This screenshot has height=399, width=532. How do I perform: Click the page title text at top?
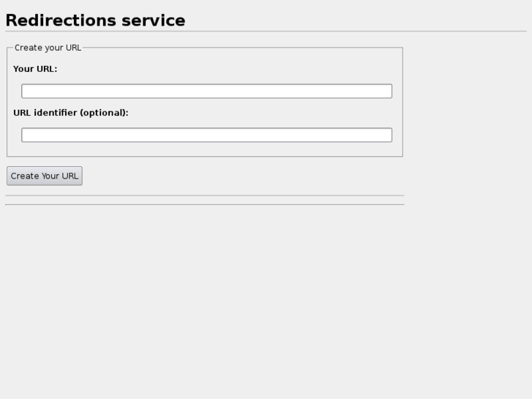(x=95, y=20)
